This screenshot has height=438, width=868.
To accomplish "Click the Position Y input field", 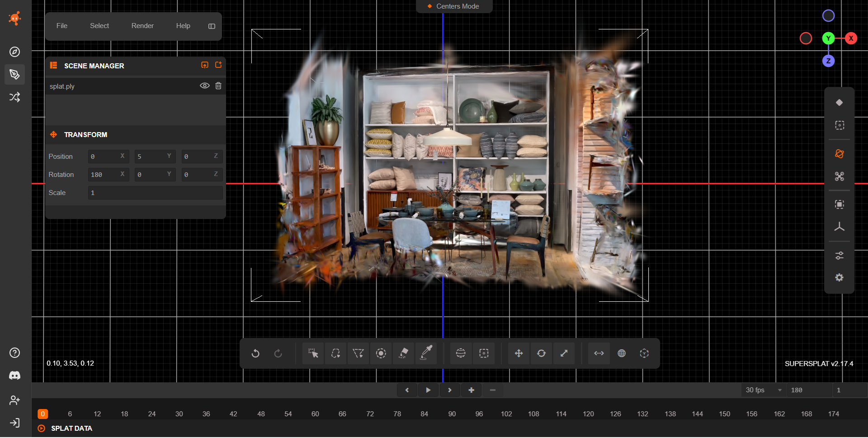I will point(155,157).
